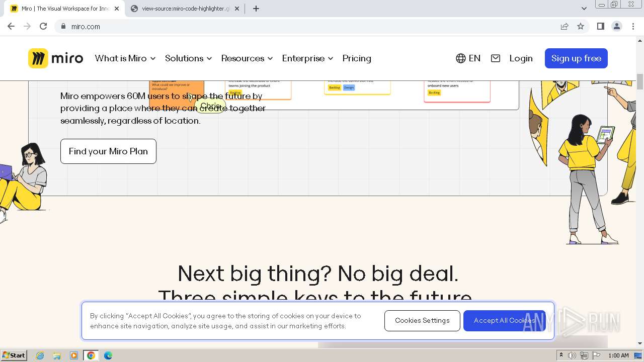The width and height of the screenshot is (644, 362).
Task: Go forward in the browser
Action: click(27, 26)
